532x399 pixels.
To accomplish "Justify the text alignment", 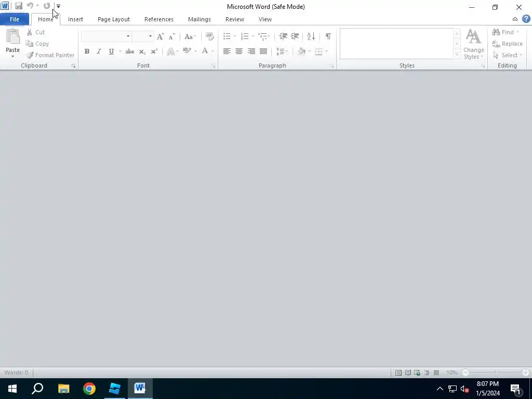I will 263,51.
